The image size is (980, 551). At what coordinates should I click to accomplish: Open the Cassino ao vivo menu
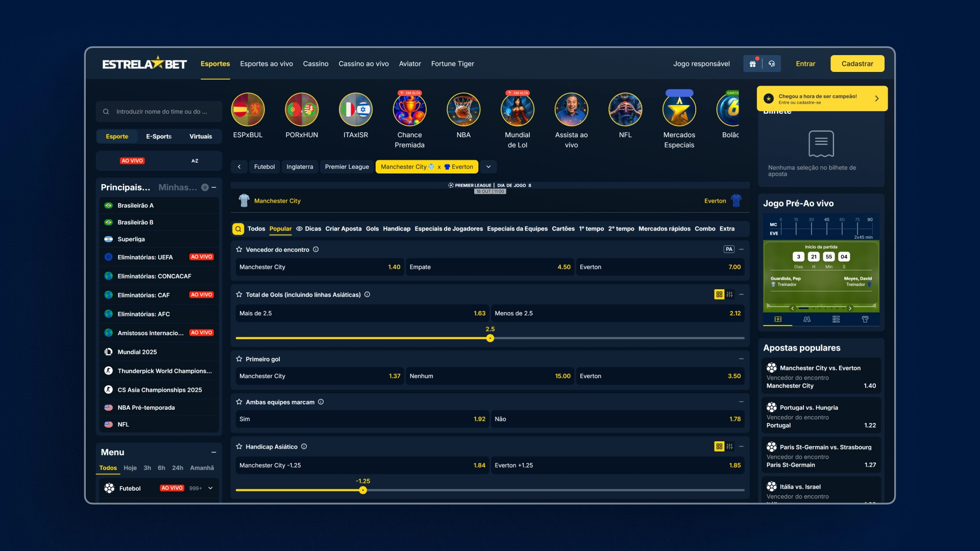click(363, 64)
